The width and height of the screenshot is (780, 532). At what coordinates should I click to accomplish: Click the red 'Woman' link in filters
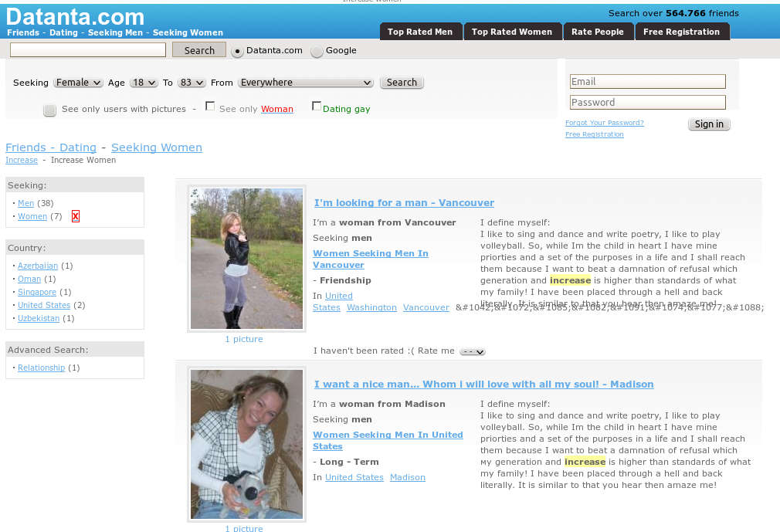click(277, 110)
